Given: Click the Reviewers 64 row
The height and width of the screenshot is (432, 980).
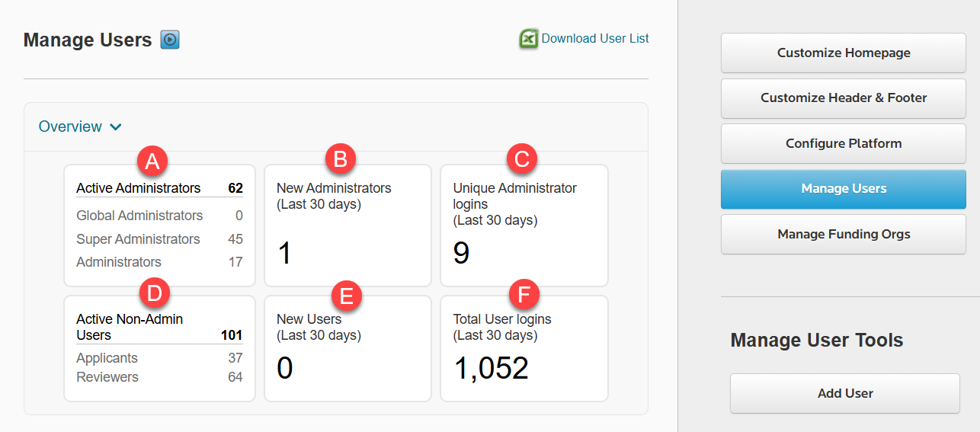Looking at the screenshot, I should (x=159, y=377).
